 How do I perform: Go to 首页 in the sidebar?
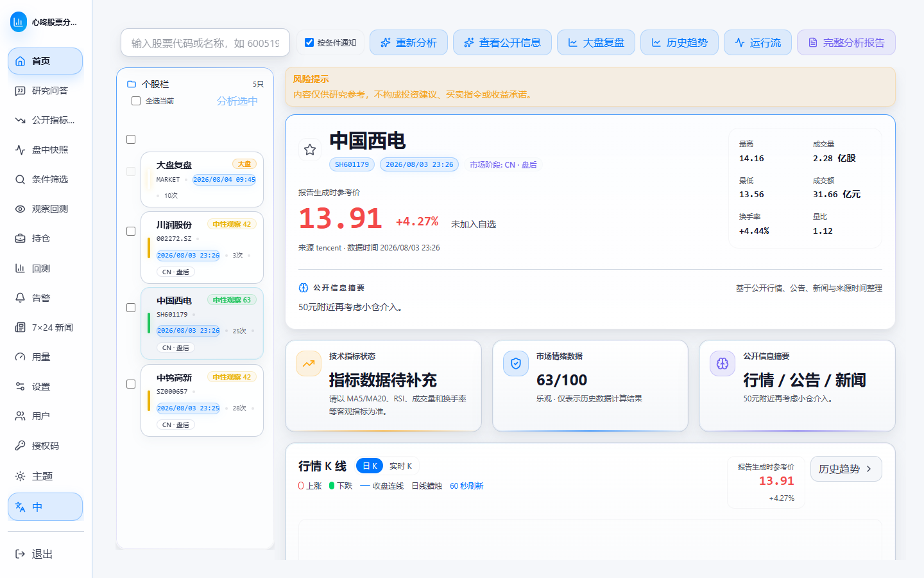tap(45, 61)
